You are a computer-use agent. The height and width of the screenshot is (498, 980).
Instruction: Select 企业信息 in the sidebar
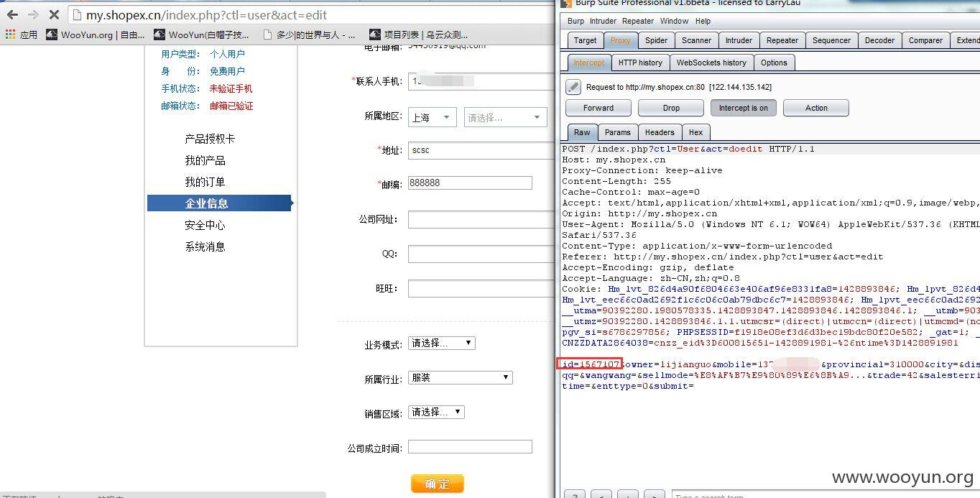tap(220, 203)
